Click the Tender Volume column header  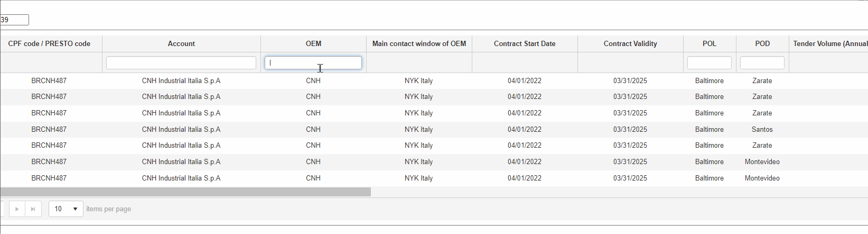[x=829, y=44]
